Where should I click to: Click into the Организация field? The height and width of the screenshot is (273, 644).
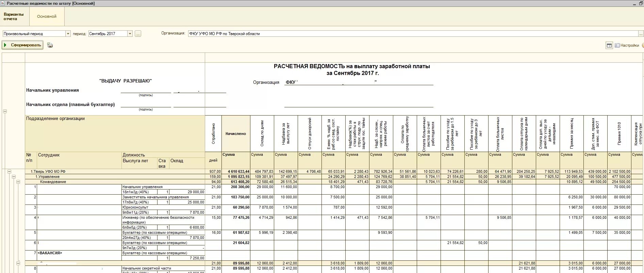tap(413, 34)
